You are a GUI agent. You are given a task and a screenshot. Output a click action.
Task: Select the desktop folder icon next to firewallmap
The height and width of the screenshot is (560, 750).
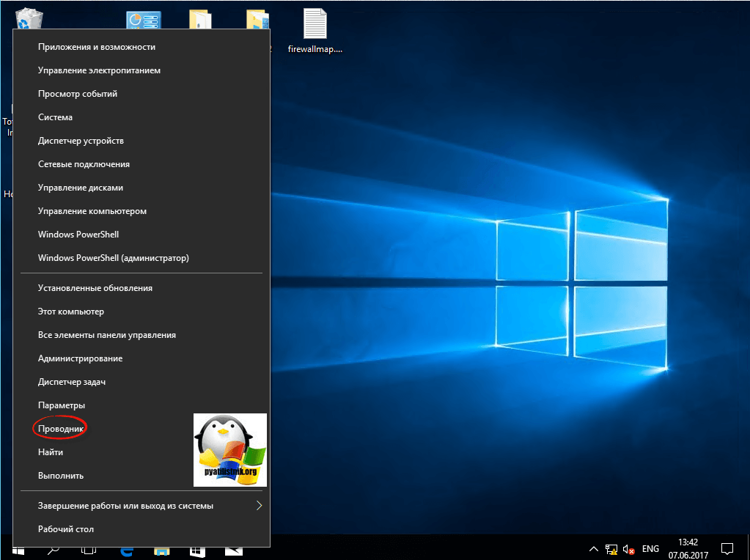(x=258, y=20)
